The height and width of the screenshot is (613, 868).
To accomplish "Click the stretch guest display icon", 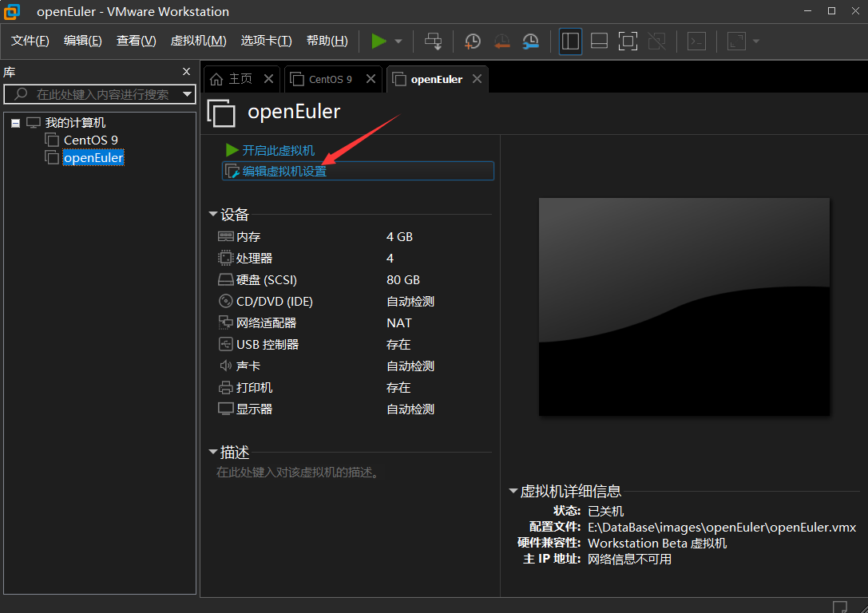I will [x=736, y=41].
